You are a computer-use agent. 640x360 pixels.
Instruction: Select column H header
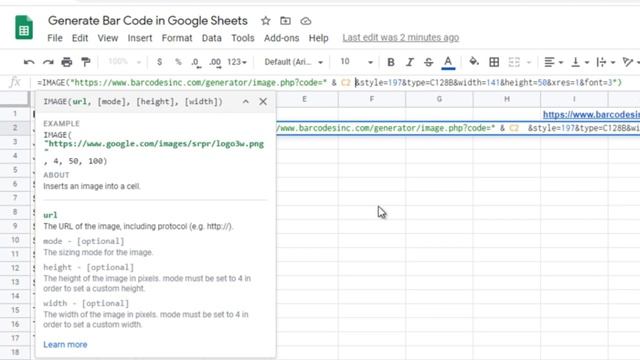pyautogui.click(x=507, y=99)
